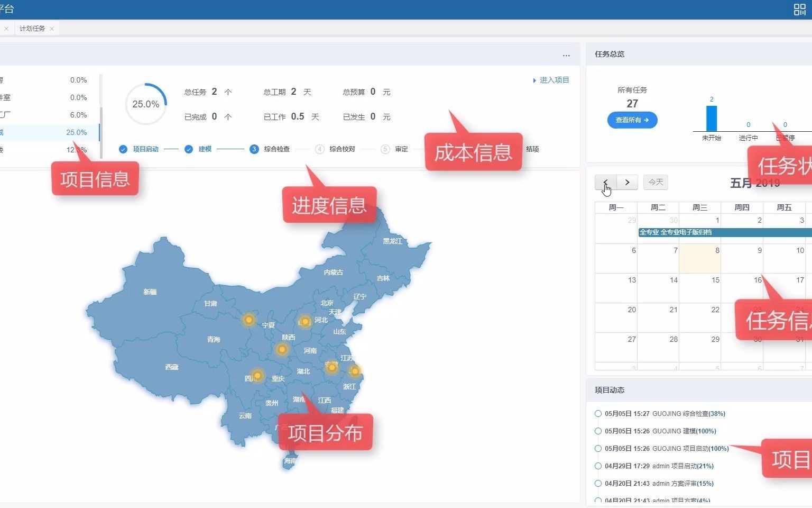Select May 6 in the calendar
This screenshot has height=508, width=812.
point(616,258)
